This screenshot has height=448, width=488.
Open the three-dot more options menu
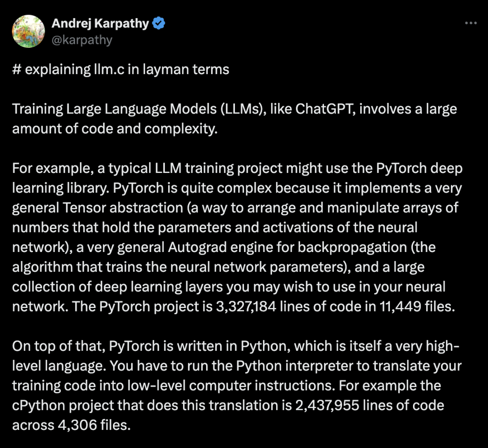[x=470, y=23]
